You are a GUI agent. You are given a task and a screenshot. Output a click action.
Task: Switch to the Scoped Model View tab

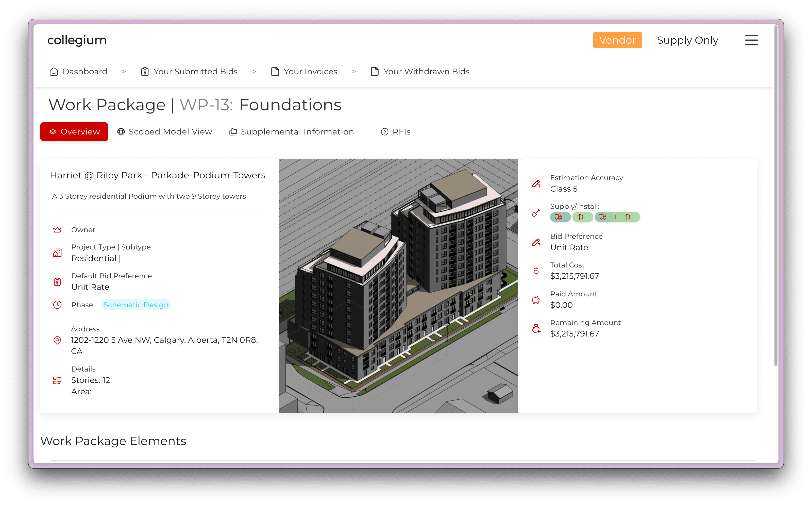click(165, 131)
